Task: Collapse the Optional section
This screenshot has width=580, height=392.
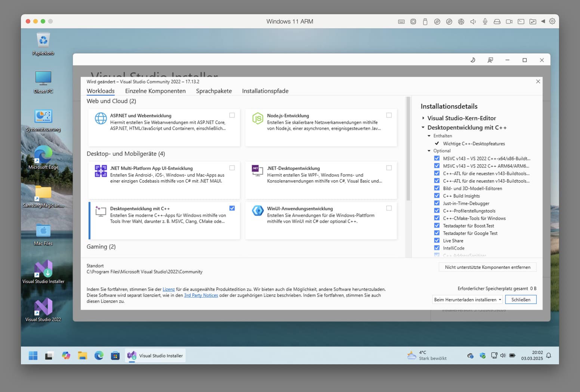Action: click(429, 151)
